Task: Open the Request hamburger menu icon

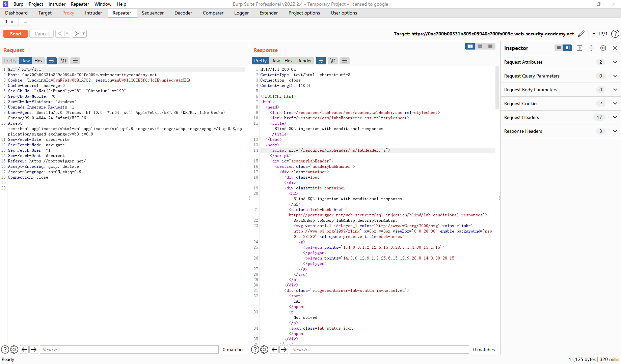Action: coord(75,61)
